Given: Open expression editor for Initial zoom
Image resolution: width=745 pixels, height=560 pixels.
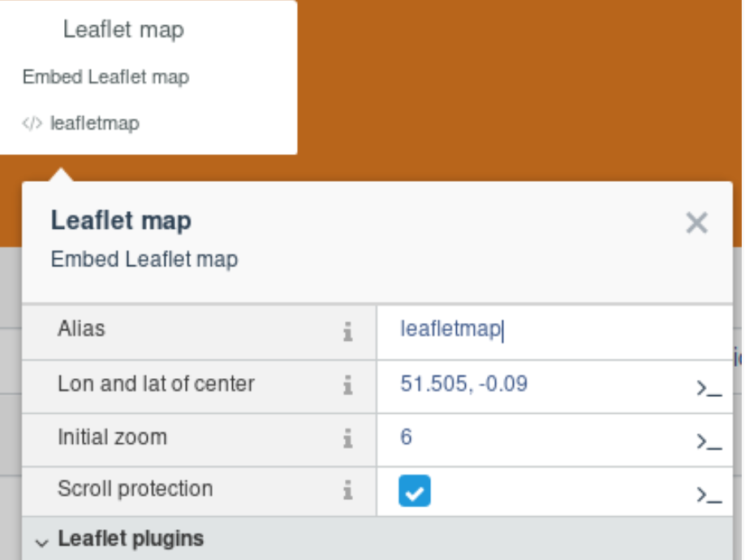Looking at the screenshot, I should (708, 442).
